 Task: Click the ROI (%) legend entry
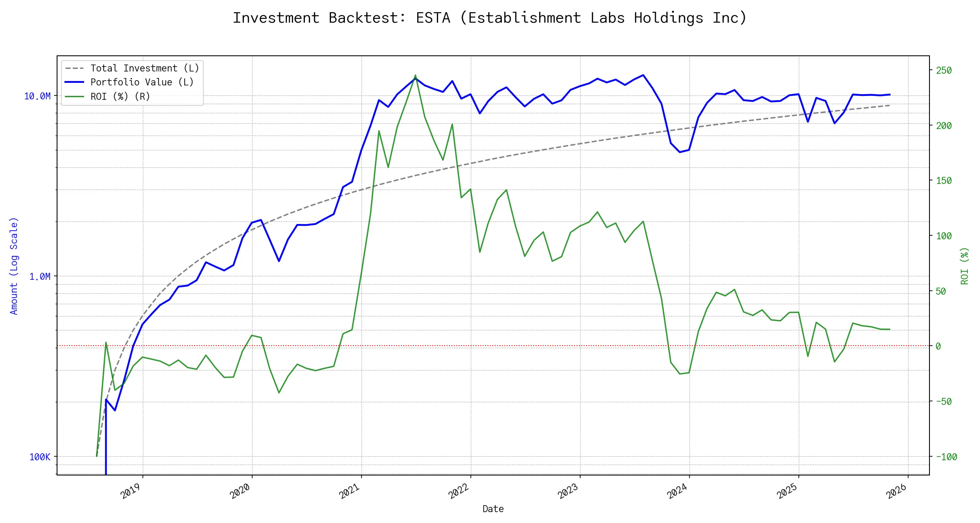coord(120,97)
